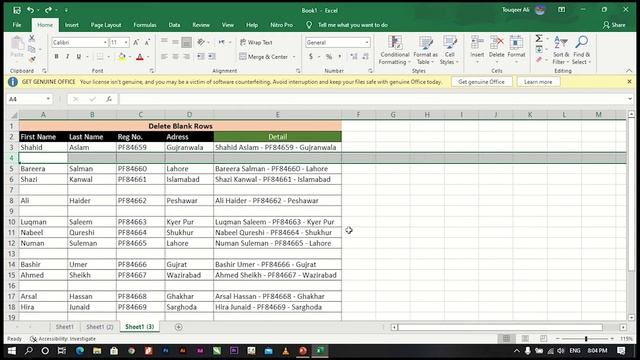
Task: Switch to the Formulas tab
Action: point(145,25)
